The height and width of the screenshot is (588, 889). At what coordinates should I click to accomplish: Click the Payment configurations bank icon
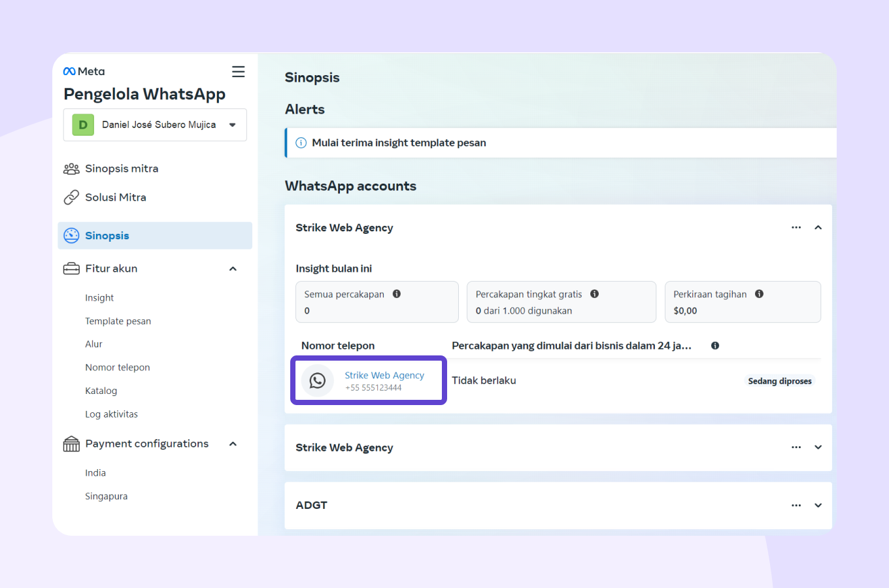tap(71, 444)
